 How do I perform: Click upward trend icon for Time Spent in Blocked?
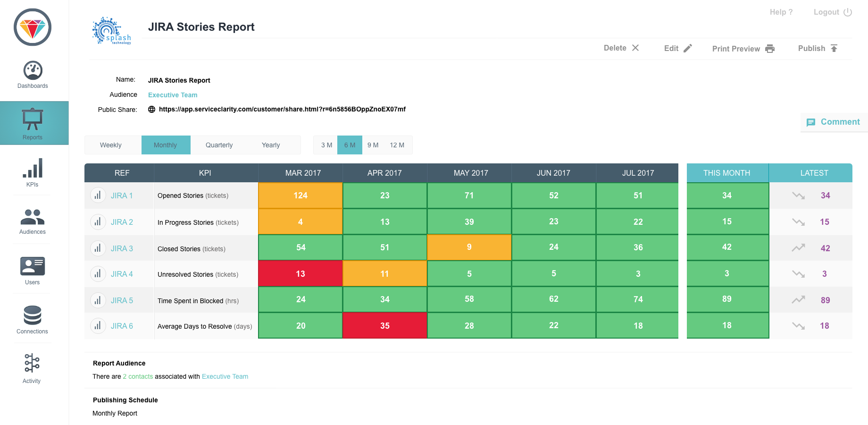[798, 299]
